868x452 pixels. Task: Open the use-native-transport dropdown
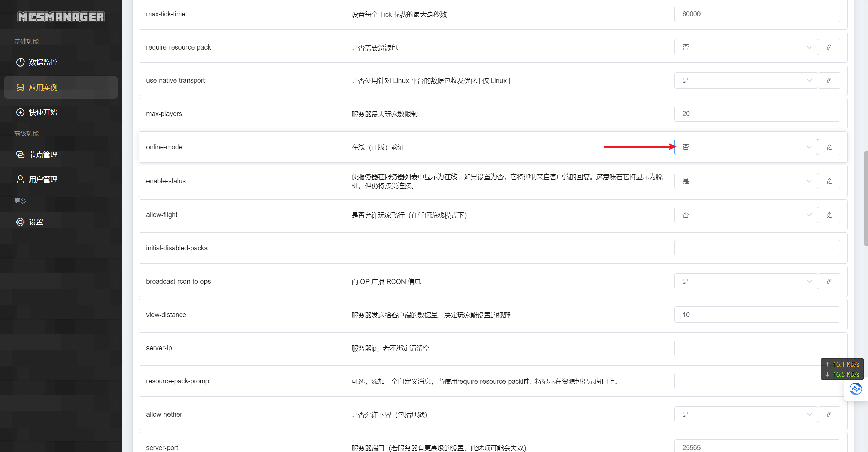pos(746,80)
